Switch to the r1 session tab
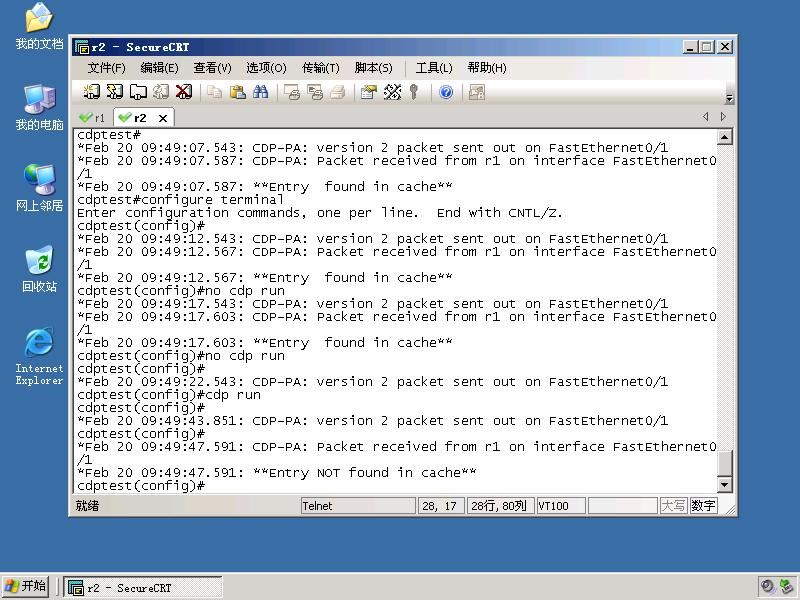 (93, 118)
